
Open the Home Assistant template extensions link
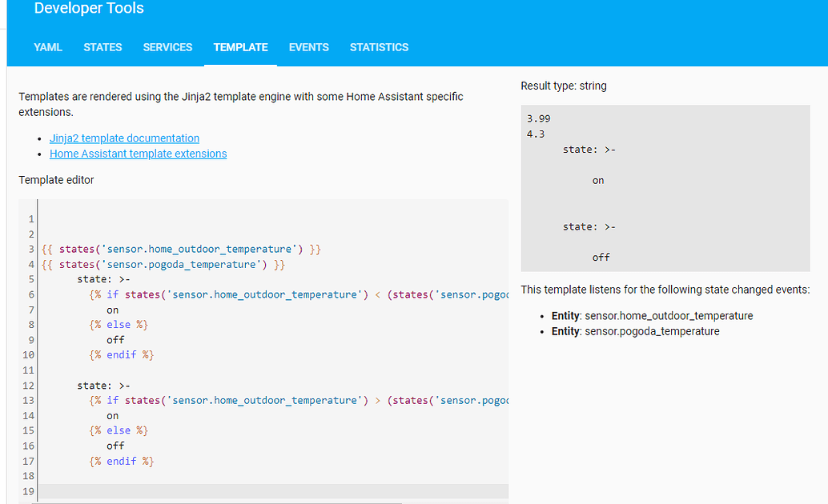138,153
